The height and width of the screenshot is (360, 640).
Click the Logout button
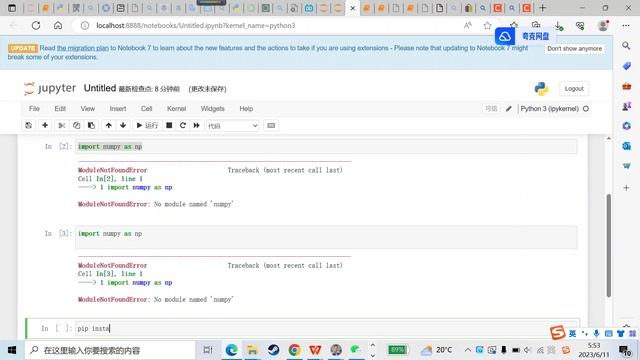(x=574, y=89)
